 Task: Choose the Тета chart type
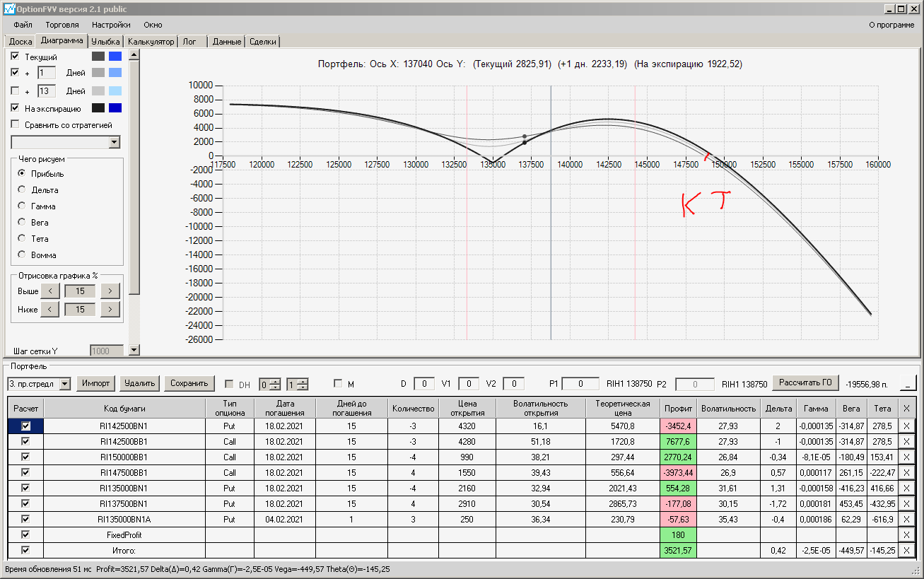tap(22, 239)
